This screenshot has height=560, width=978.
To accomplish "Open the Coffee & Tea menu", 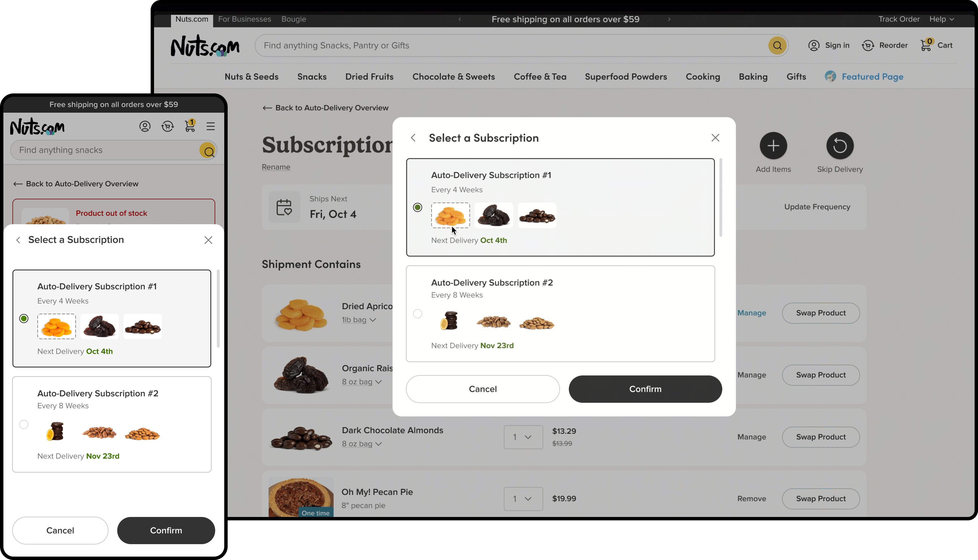I will tap(540, 76).
